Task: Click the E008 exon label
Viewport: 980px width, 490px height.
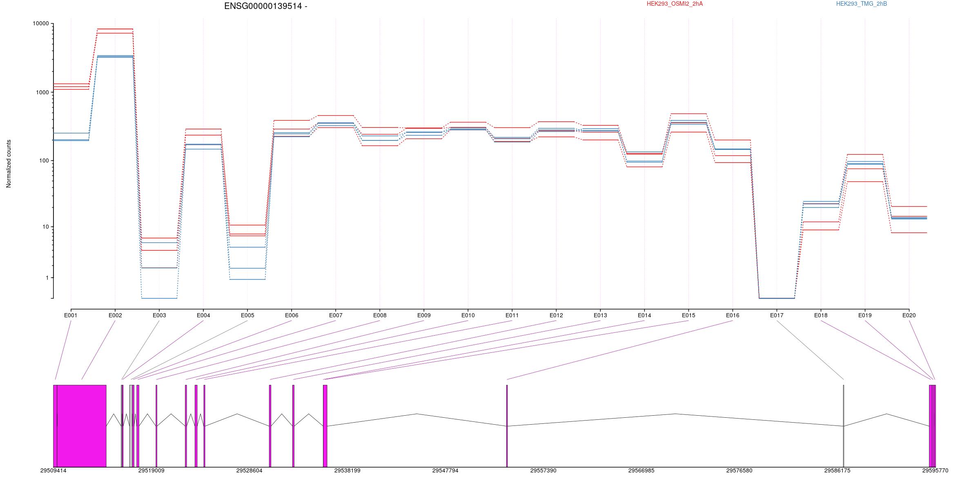Action: (380, 315)
